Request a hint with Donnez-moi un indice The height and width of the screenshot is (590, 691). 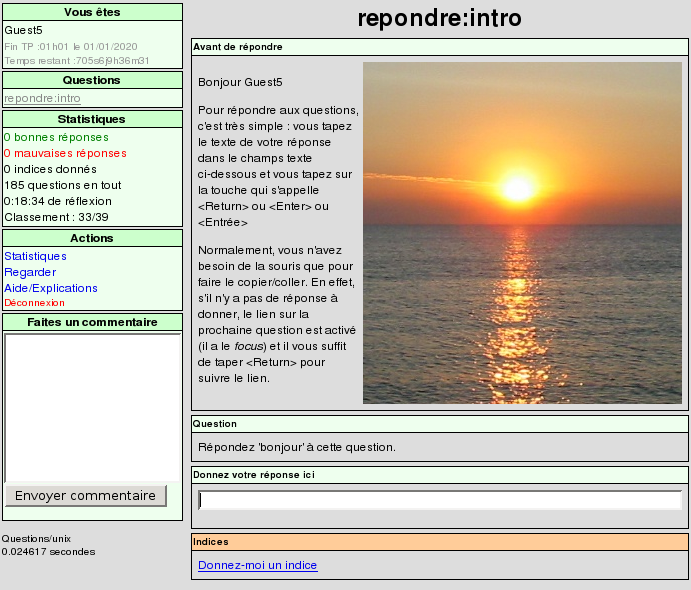[257, 565]
